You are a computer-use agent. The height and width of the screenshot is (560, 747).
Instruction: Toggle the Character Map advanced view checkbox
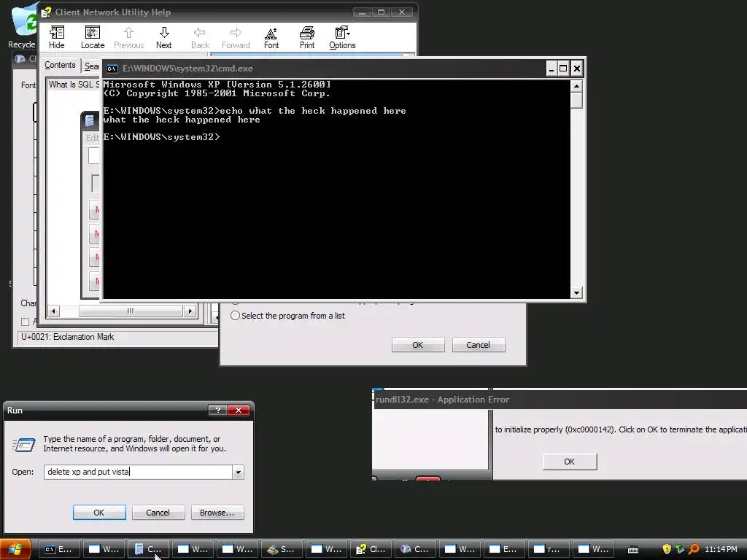coord(26,322)
